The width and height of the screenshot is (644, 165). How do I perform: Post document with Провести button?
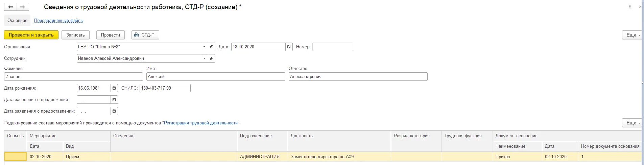(111, 35)
